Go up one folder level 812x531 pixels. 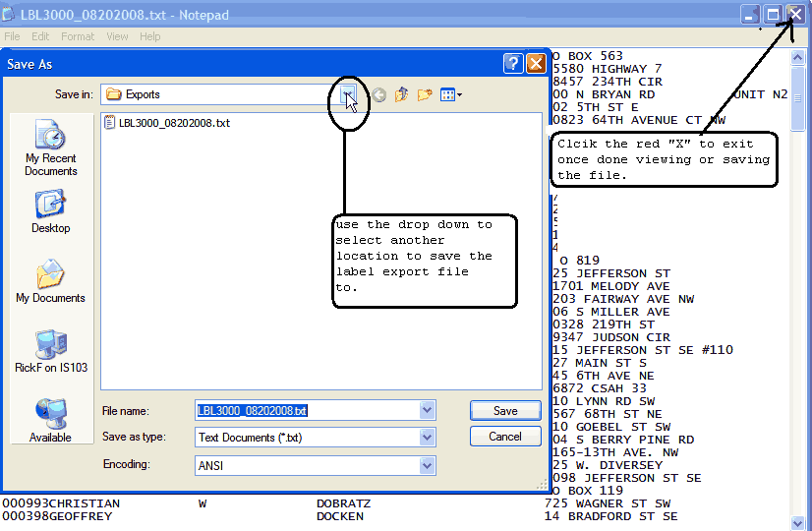pos(402,94)
